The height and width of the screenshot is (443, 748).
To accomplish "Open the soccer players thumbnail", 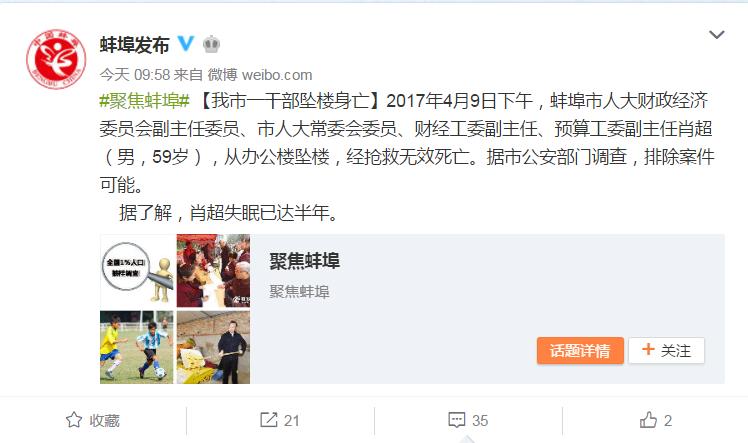I will 136,347.
